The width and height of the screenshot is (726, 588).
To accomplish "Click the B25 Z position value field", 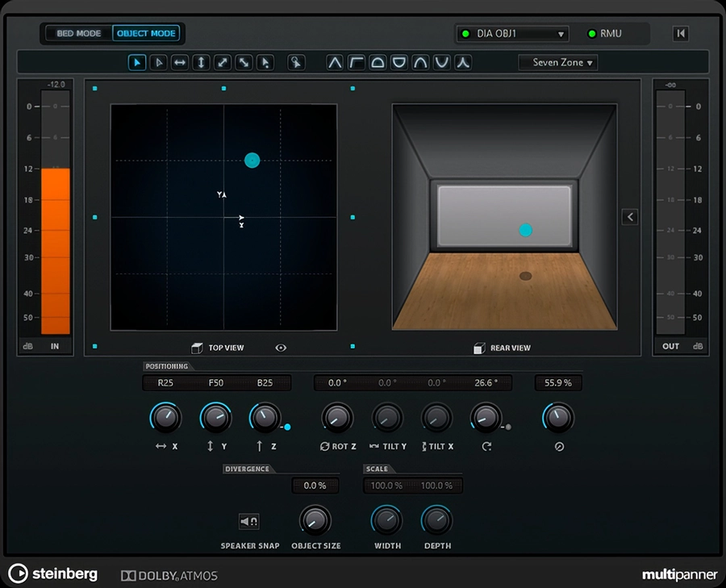I will [265, 383].
